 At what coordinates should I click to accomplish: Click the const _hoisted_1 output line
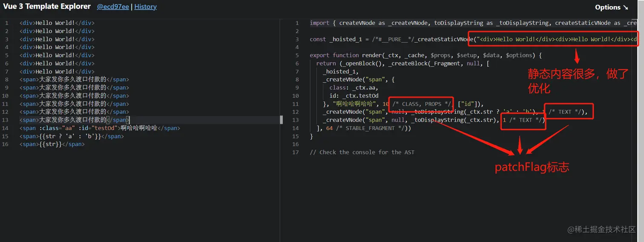(x=474, y=39)
